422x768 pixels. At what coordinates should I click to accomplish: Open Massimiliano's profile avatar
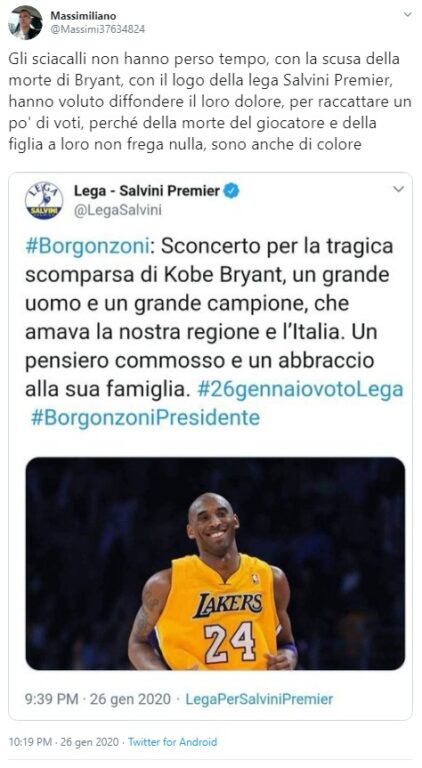pyautogui.click(x=25, y=23)
